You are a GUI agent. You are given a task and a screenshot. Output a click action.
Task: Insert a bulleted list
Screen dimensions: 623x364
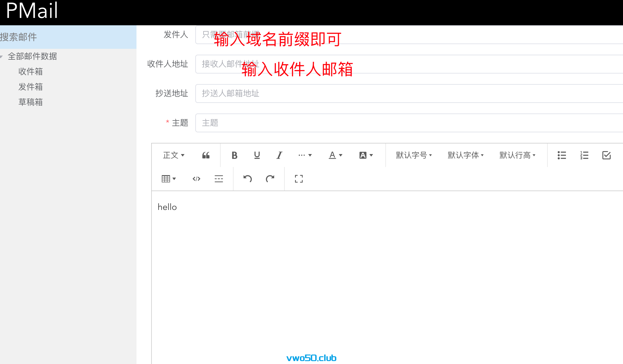click(x=562, y=155)
